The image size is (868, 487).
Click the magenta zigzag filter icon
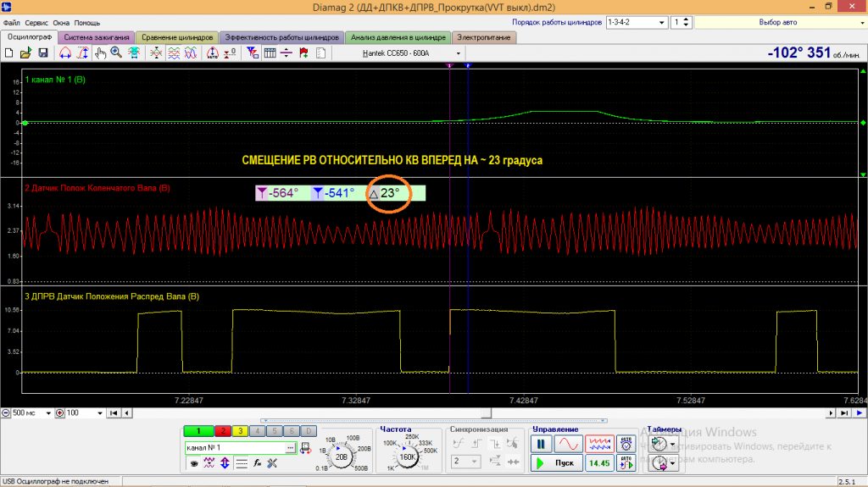[x=209, y=463]
